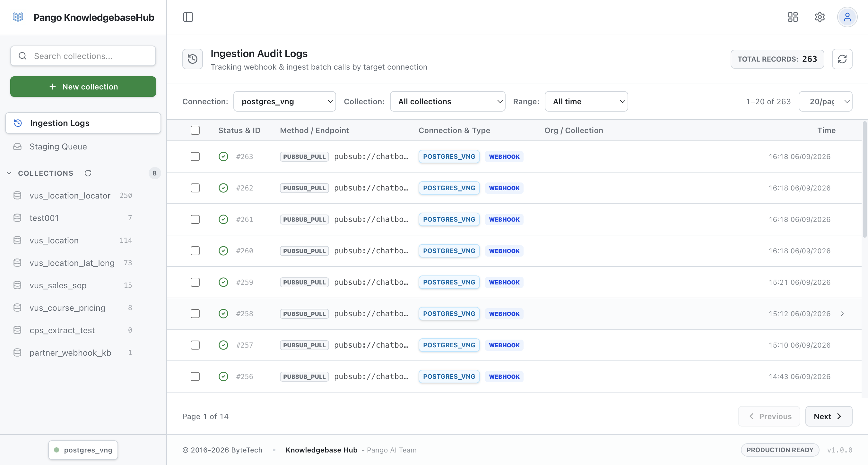Click the New collection button
This screenshot has height=465, width=868.
point(83,87)
